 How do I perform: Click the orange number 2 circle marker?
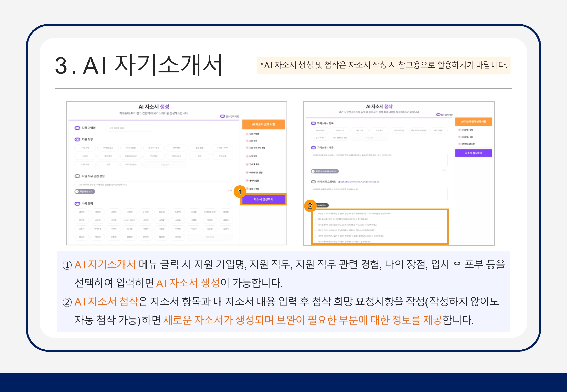(310, 206)
